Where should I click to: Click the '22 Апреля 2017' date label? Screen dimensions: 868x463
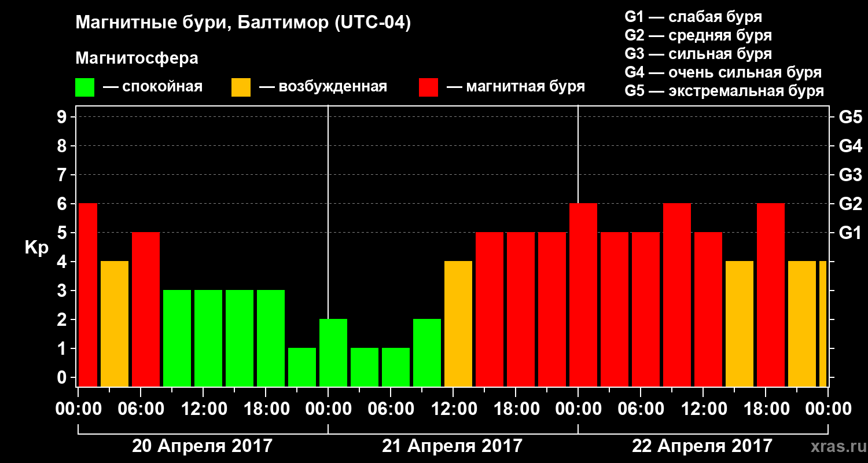[x=702, y=446]
